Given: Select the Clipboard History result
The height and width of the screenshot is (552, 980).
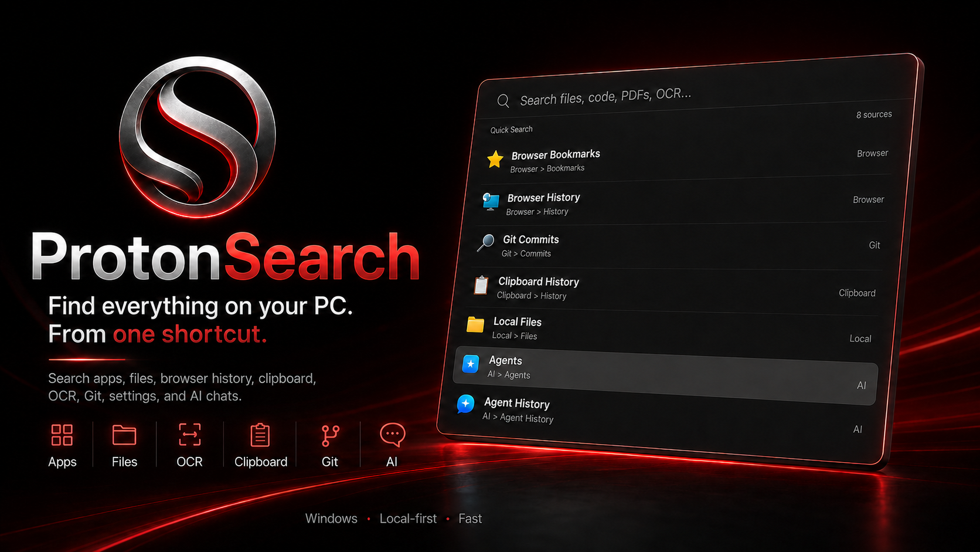Looking at the screenshot, I should pos(674,289).
